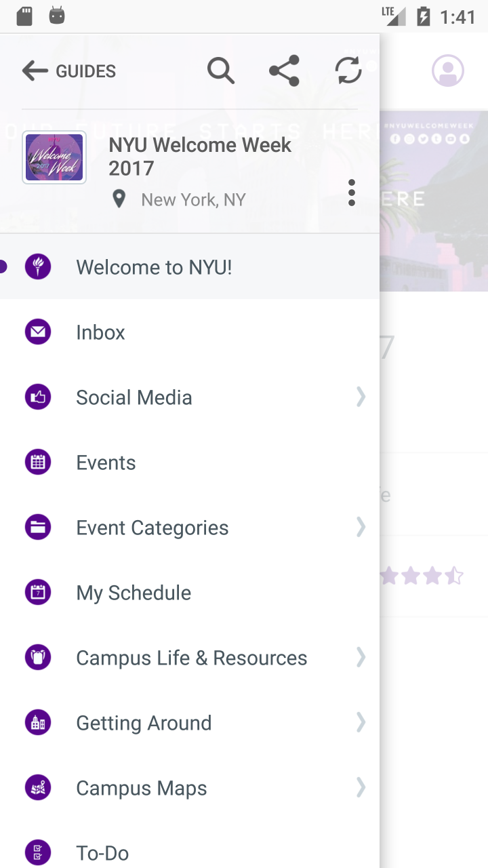Image resolution: width=488 pixels, height=868 pixels.
Task: Tap the LTE signal status icon
Action: pyautogui.click(x=393, y=16)
